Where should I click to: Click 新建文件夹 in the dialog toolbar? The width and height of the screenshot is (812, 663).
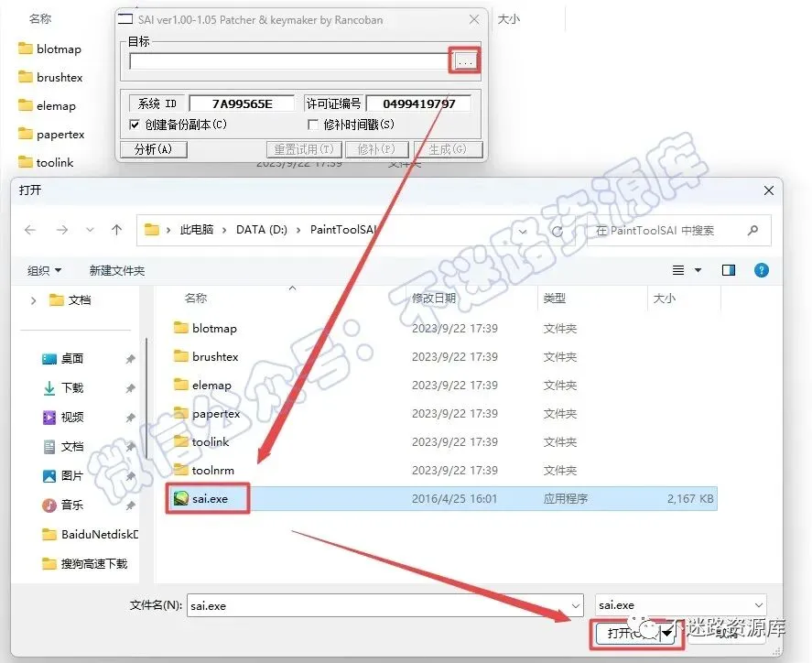click(x=117, y=270)
